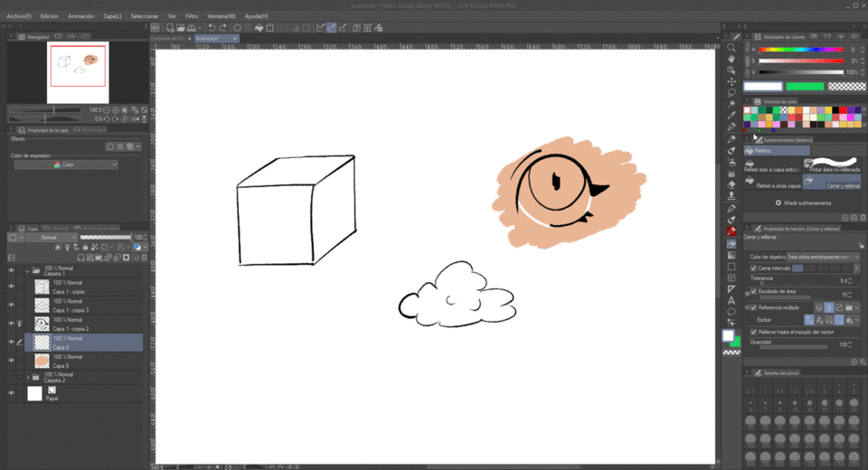Image resolution: width=868 pixels, height=470 pixels.
Task: Open the Filtro menu
Action: [x=192, y=16]
